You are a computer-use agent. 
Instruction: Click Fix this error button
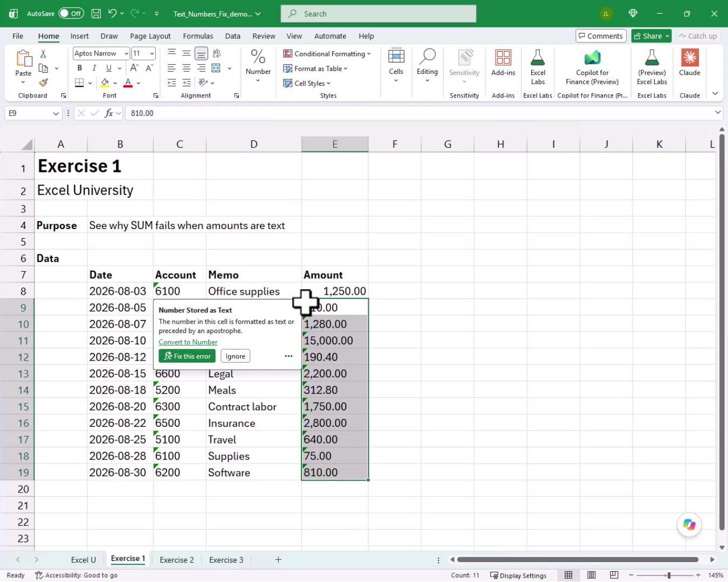click(x=187, y=356)
